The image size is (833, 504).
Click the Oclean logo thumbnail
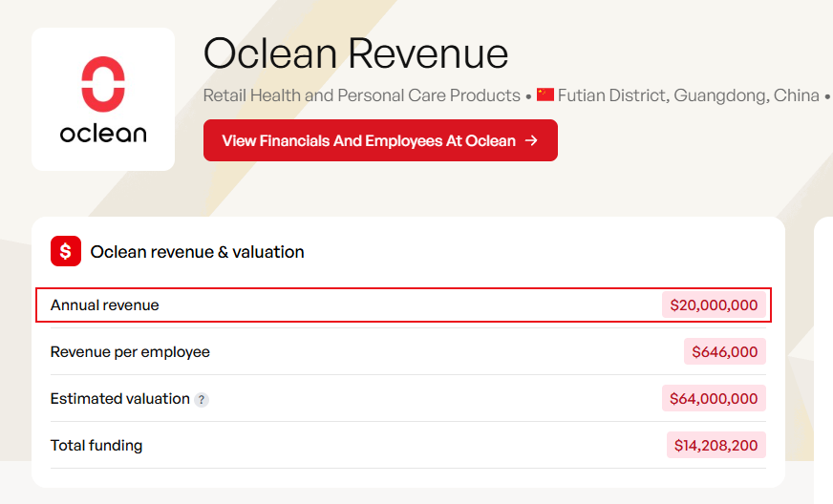coord(103,99)
